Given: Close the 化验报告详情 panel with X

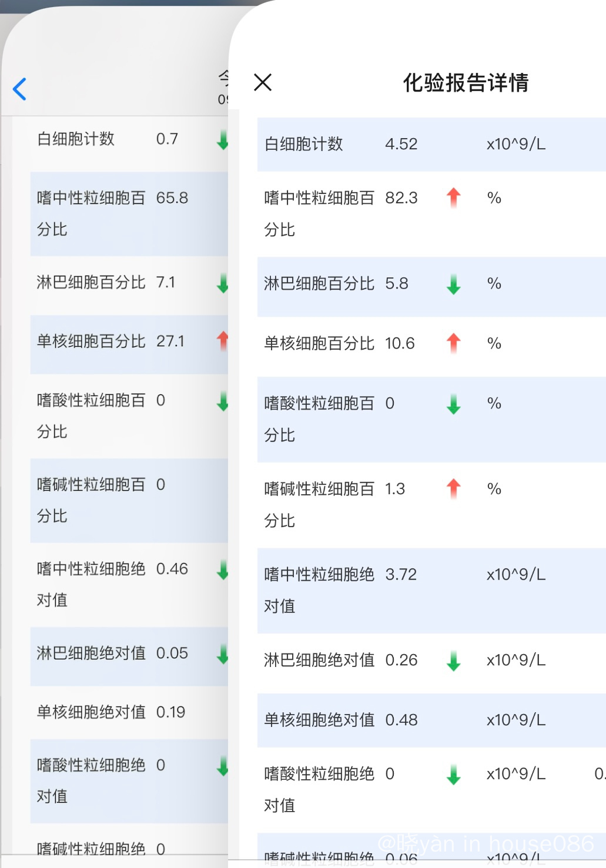Looking at the screenshot, I should tap(263, 82).
